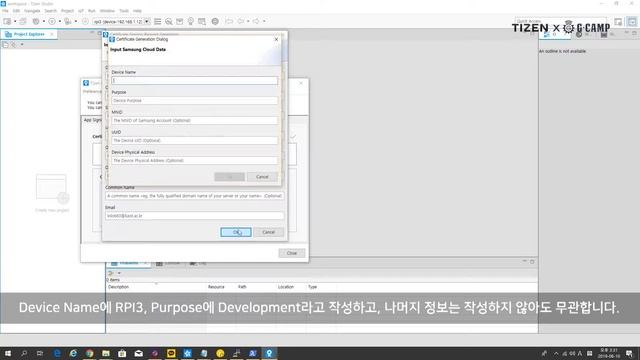Click the Type column header in Problems table
640x360 pixels.
[x=313, y=287]
